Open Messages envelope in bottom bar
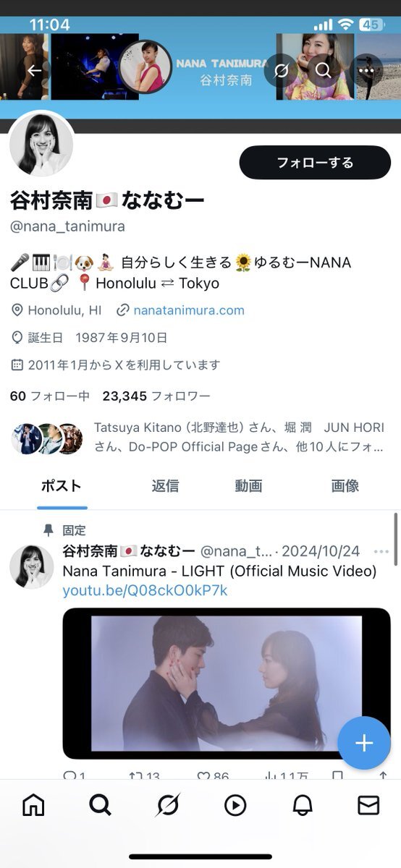The height and width of the screenshot is (868, 401). pyautogui.click(x=368, y=804)
